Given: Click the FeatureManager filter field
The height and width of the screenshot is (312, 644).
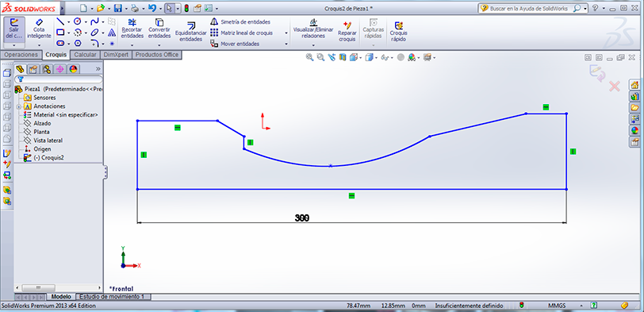Looking at the screenshot, I should 59,79.
